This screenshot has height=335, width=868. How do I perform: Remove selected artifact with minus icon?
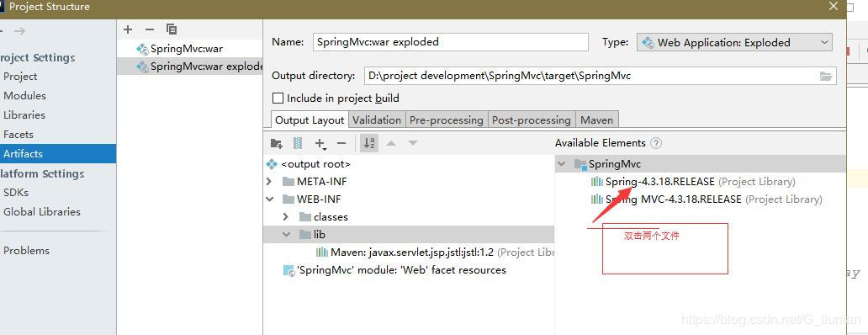150,29
